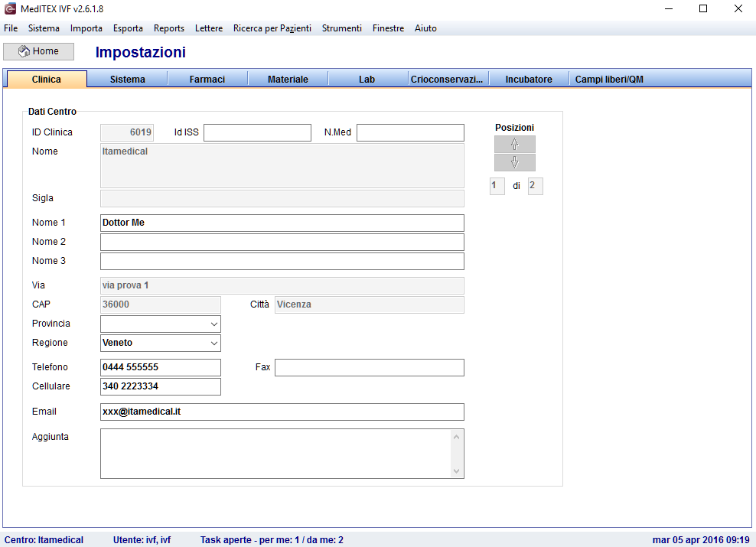The height and width of the screenshot is (547, 756).
Task: Click the Nome field showing Itamedical
Action: (x=282, y=165)
